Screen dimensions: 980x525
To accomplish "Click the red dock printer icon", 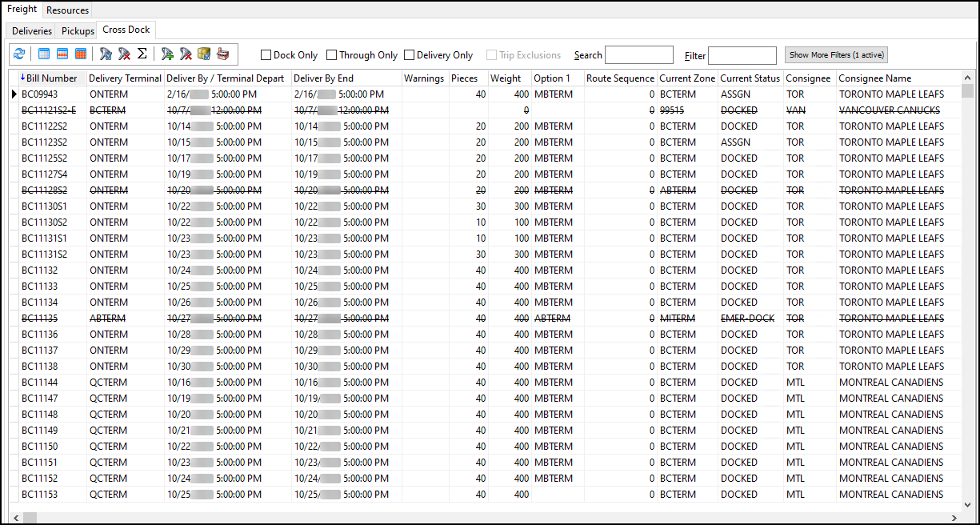I will click(223, 54).
